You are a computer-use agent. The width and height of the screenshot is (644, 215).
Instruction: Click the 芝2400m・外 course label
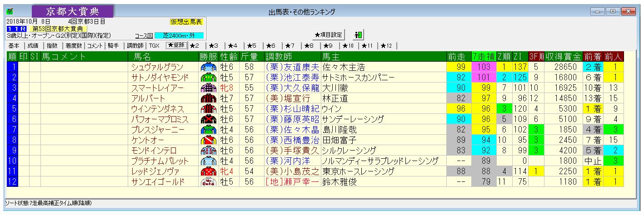[x=179, y=35]
